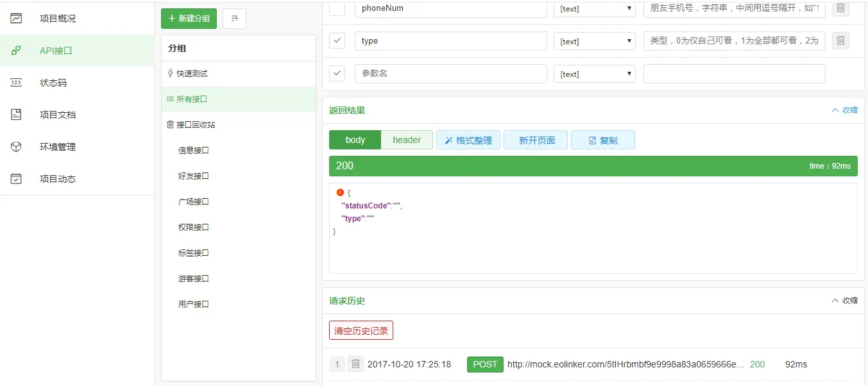
Task: Collapse the 返回结果 panel
Action: tap(844, 110)
